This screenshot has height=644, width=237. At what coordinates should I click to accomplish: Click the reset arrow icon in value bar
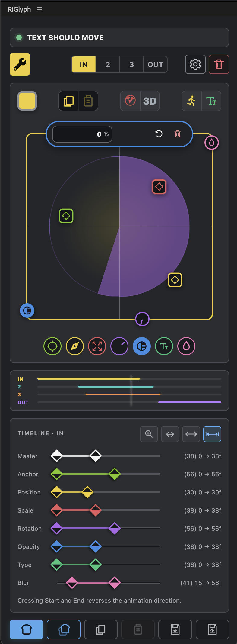tap(159, 134)
